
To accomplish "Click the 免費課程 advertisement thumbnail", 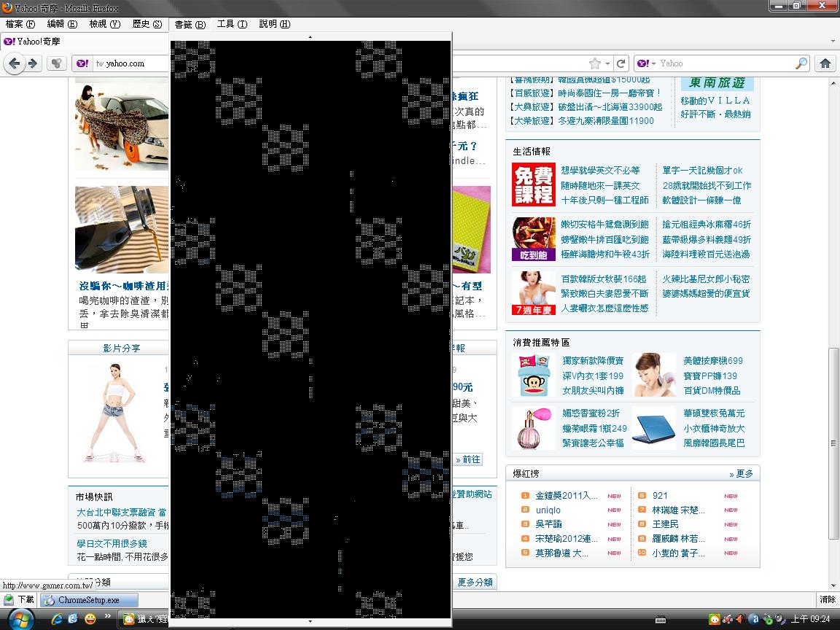I will point(533,185).
